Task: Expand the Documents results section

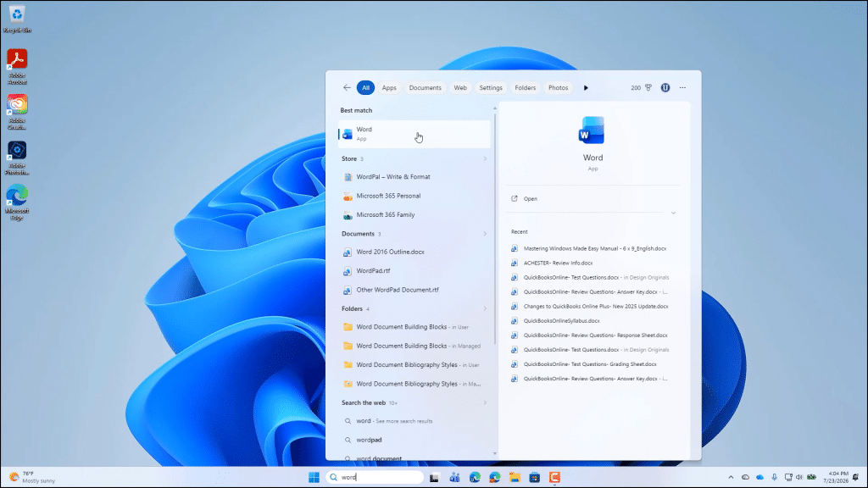Action: pyautogui.click(x=485, y=234)
